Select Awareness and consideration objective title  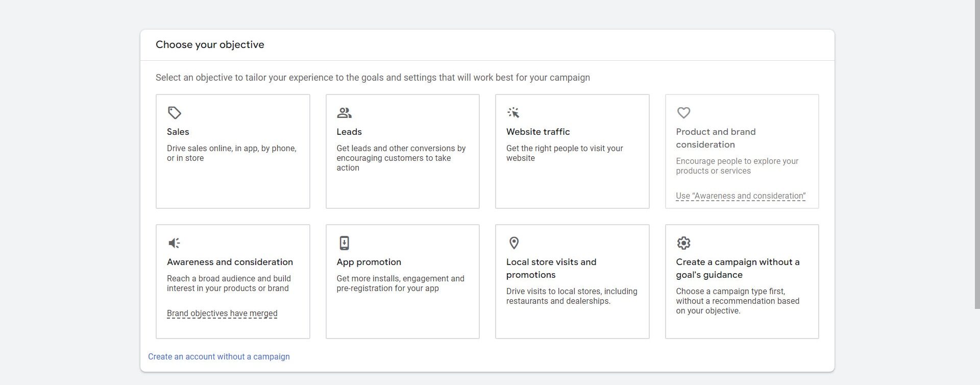(230, 262)
